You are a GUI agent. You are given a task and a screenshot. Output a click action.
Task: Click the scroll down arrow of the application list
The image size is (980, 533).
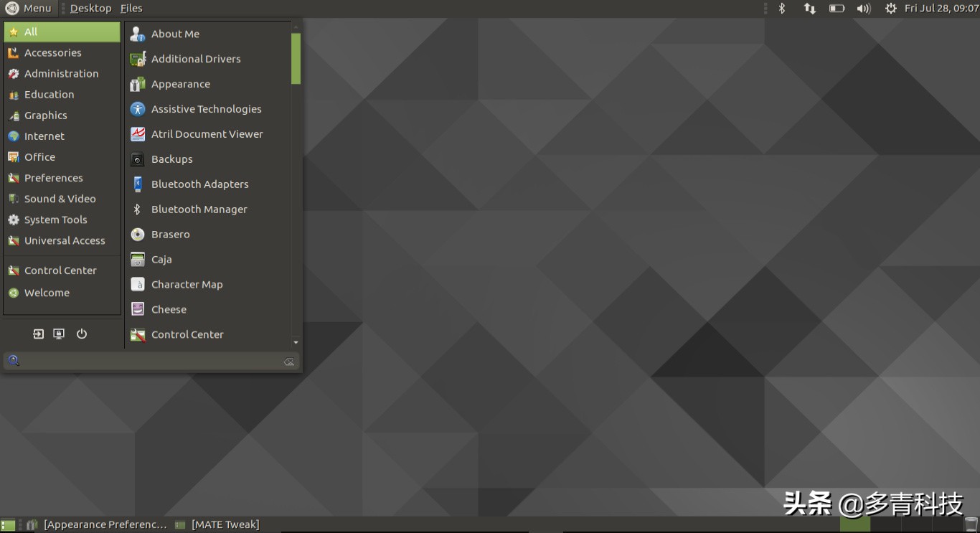coord(296,343)
